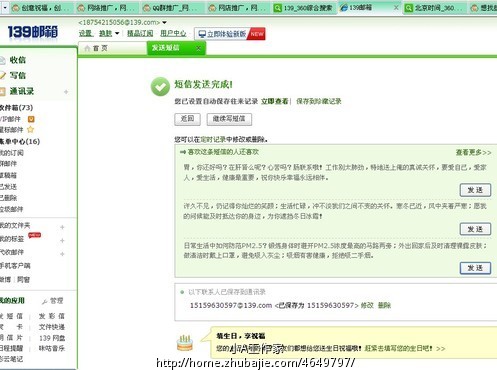Send the second suggested message (许久不见)

(x=475, y=229)
